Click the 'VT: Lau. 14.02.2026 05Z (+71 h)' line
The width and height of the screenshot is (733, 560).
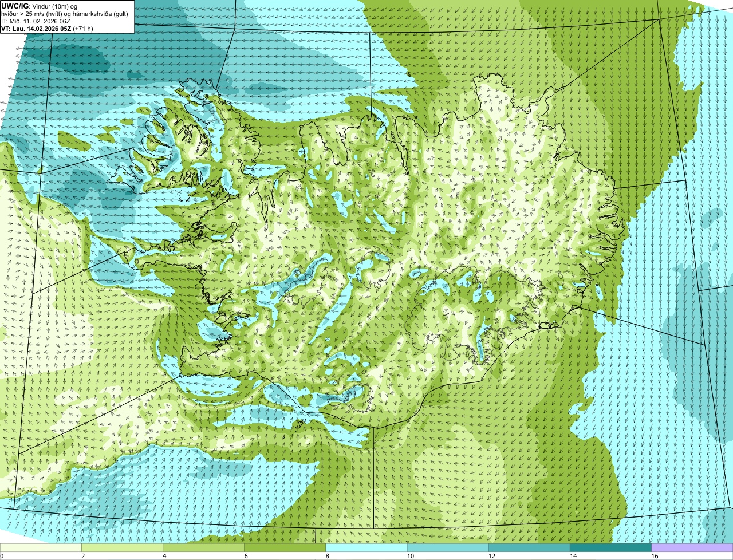point(47,28)
